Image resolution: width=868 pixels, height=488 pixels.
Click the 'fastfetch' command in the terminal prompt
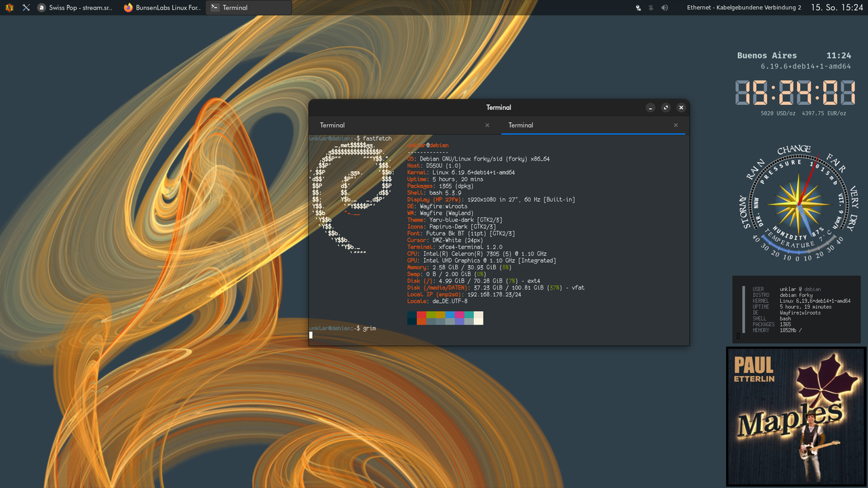pos(377,138)
